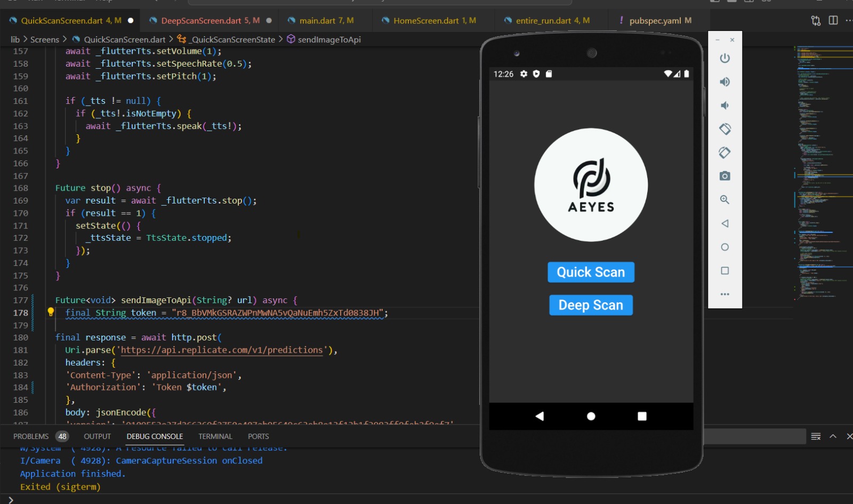Open the lib breadcrumb
853x504 pixels.
tap(15, 39)
